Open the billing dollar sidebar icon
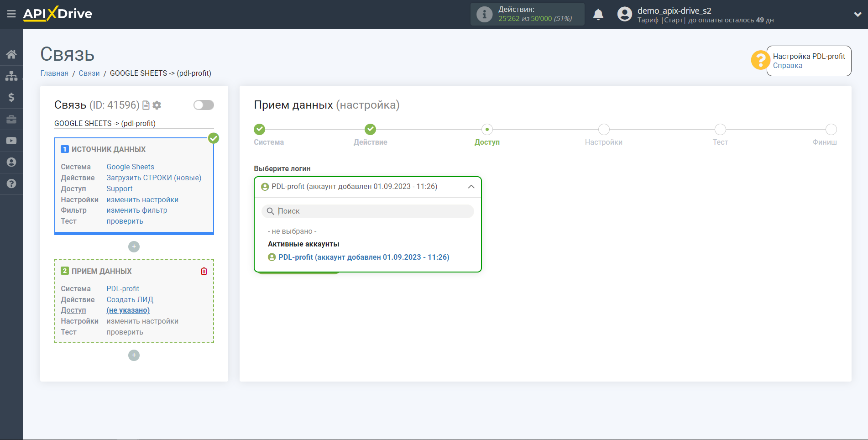This screenshot has width=868, height=440. click(x=11, y=97)
